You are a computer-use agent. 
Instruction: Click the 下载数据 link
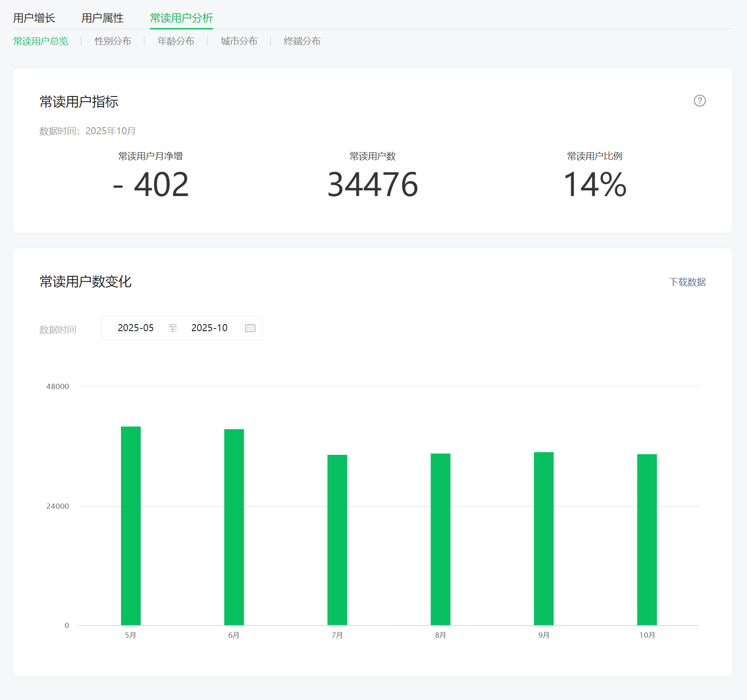(687, 282)
